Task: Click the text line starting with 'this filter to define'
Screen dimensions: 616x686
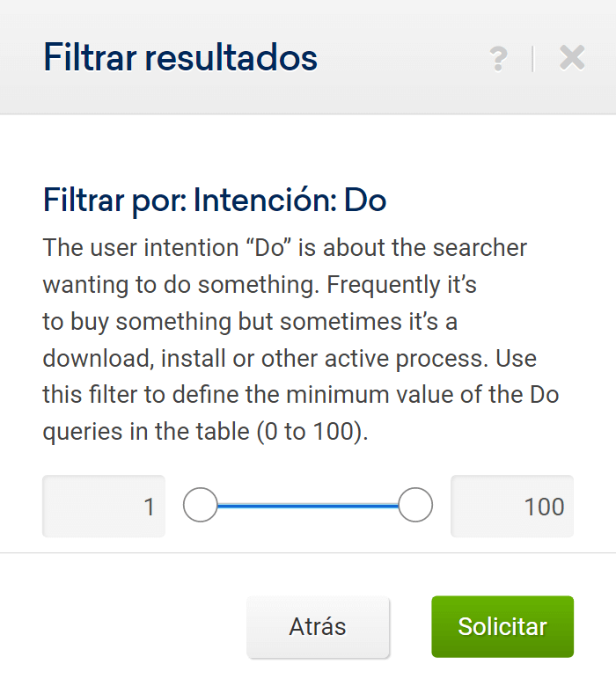Action: (x=301, y=396)
